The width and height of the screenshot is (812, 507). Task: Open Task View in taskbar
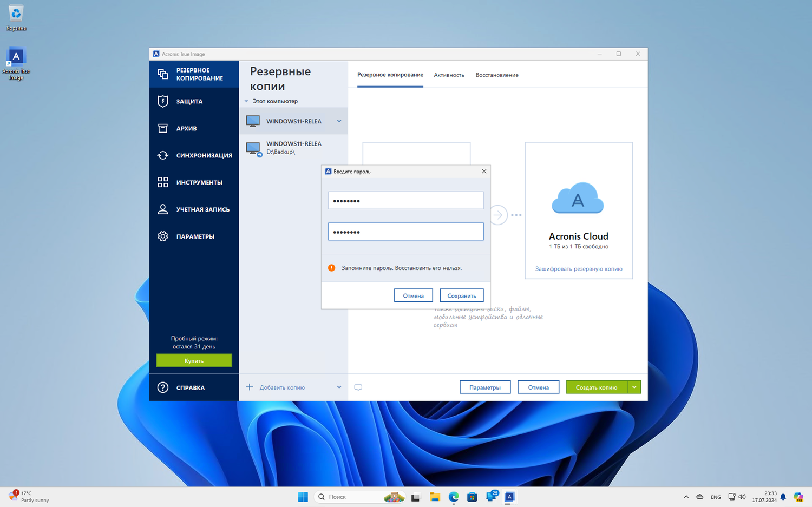pos(415,497)
